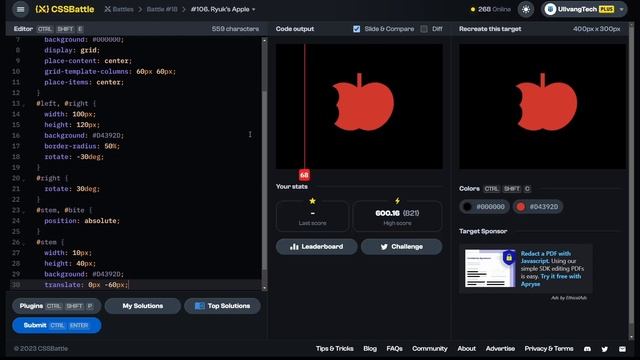Click the PLUS badge
This screenshot has width=640, height=360.
tap(607, 9)
